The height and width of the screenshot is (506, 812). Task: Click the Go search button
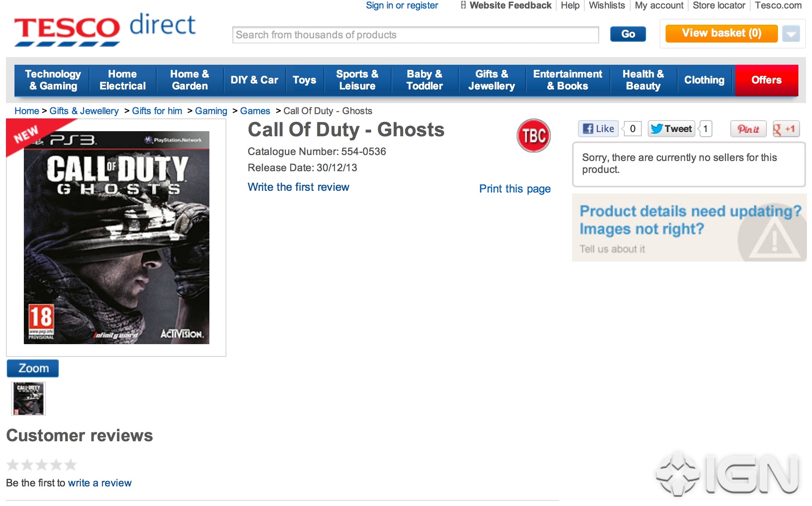628,34
